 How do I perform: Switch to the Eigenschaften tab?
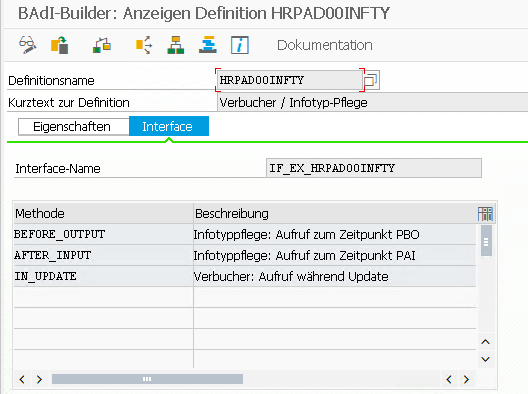coord(73,127)
